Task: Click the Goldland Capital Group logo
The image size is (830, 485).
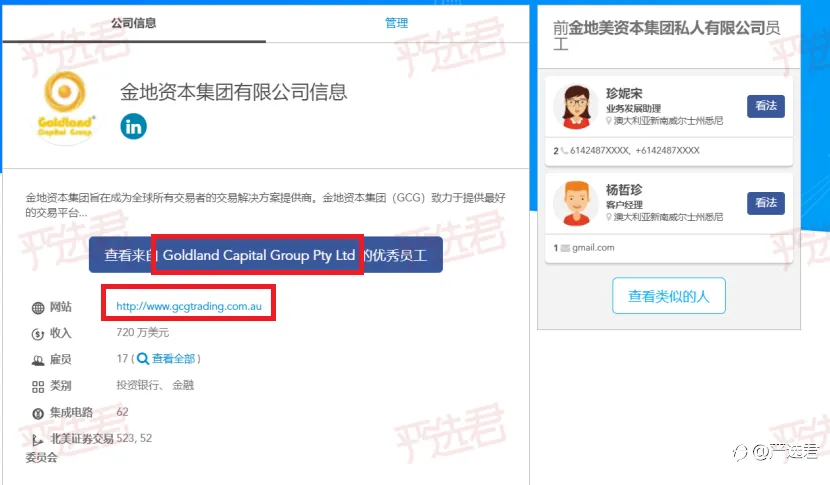Action: coord(65,107)
